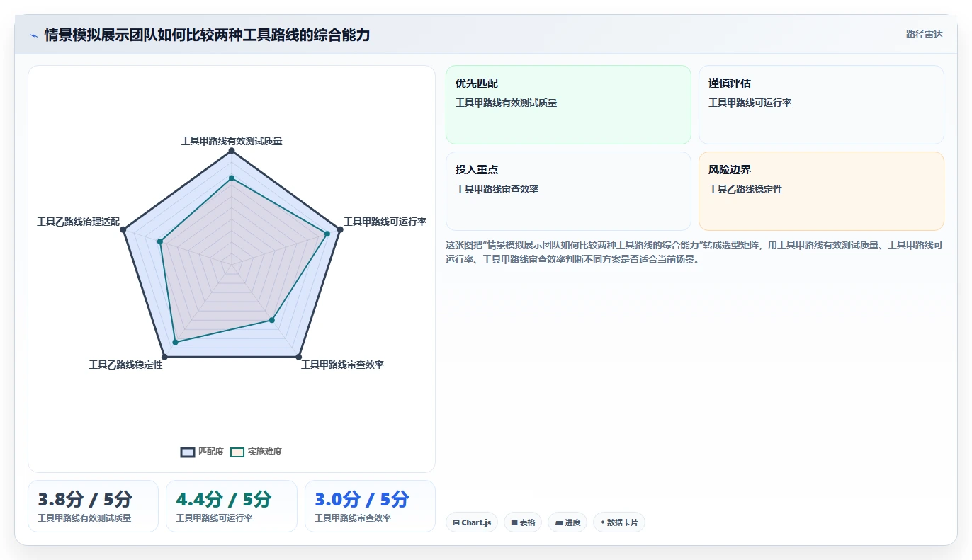
Task: Click the 工具乙路线治理适配 radar axis label
Action: [79, 222]
